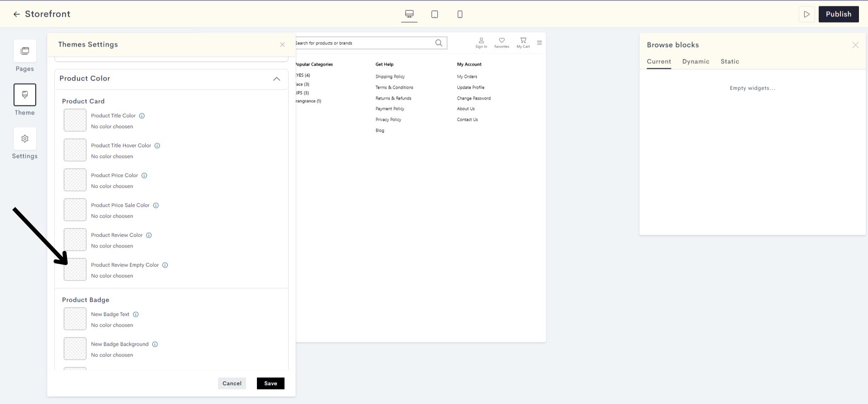Viewport: 868px width, 404px height.
Task: Open Blog link in footer
Action: point(379,130)
